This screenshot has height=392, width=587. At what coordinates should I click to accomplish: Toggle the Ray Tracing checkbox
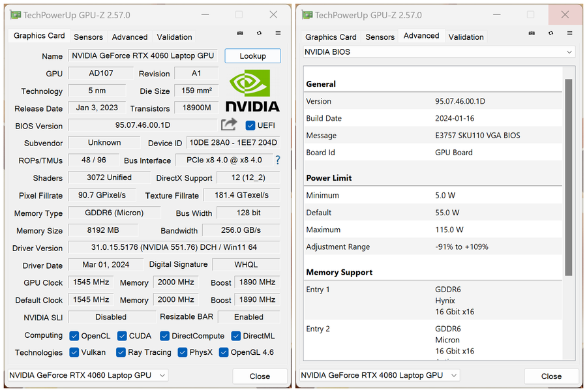(121, 352)
